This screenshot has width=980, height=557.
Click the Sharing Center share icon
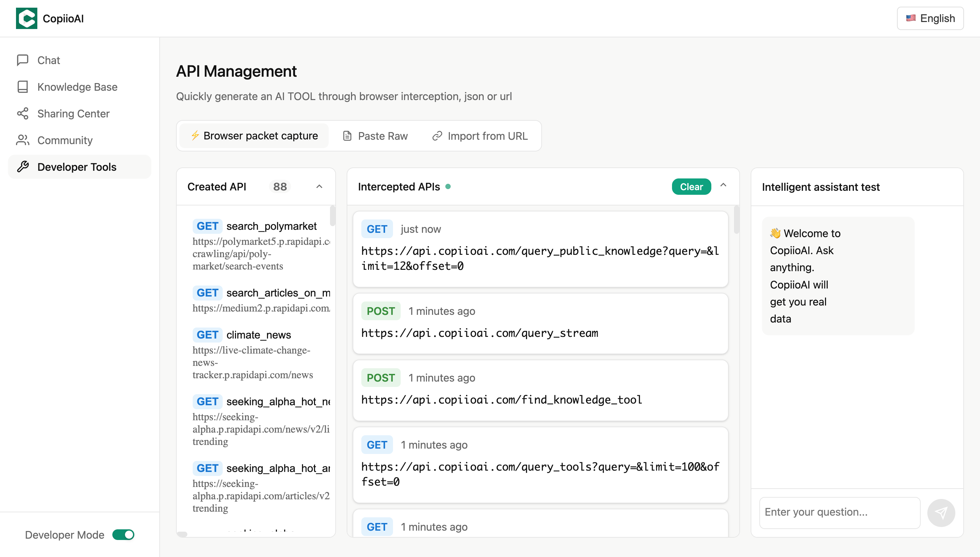point(23,114)
